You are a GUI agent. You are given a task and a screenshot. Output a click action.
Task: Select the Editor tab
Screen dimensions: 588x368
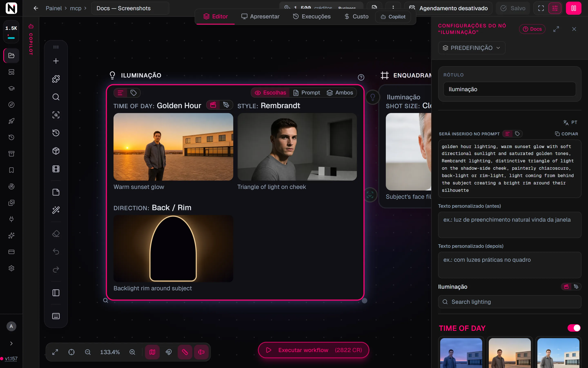point(216,17)
